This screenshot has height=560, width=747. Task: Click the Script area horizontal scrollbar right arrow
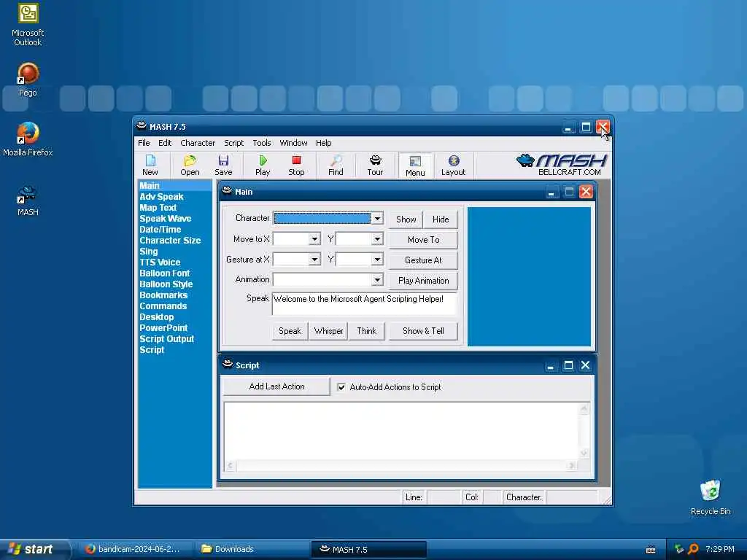[x=572, y=466]
